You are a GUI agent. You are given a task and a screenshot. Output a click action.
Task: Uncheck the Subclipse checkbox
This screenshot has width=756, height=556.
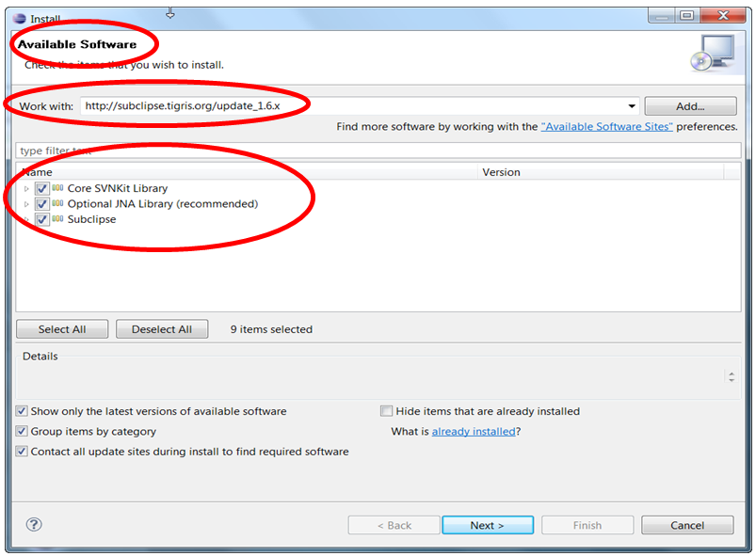pos(41,219)
